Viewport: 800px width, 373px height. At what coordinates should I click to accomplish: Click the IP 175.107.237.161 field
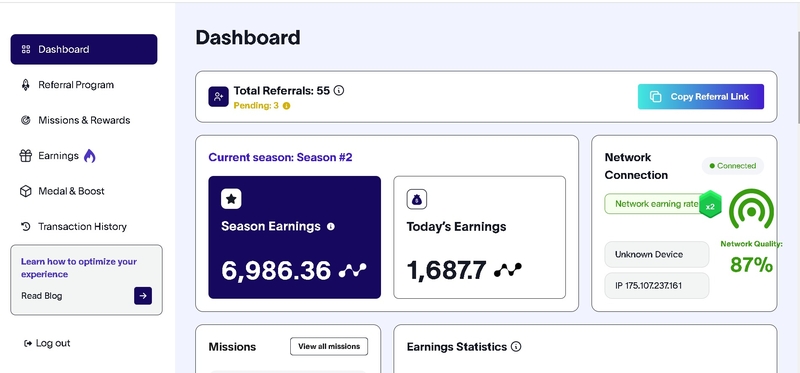click(x=657, y=286)
